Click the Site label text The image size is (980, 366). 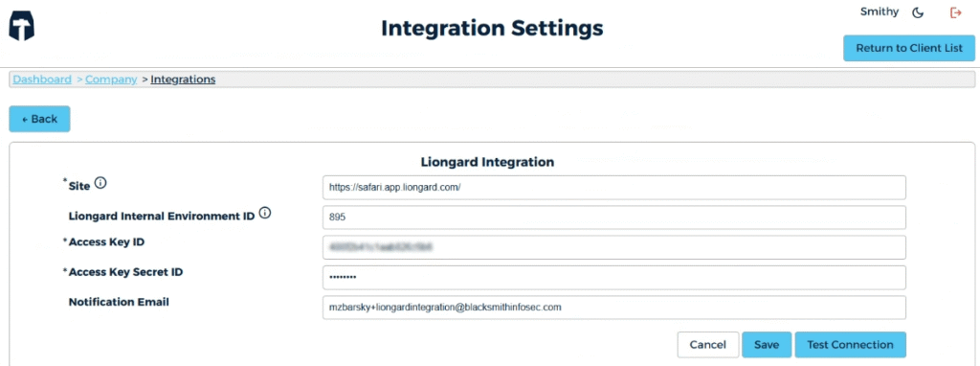(x=79, y=186)
